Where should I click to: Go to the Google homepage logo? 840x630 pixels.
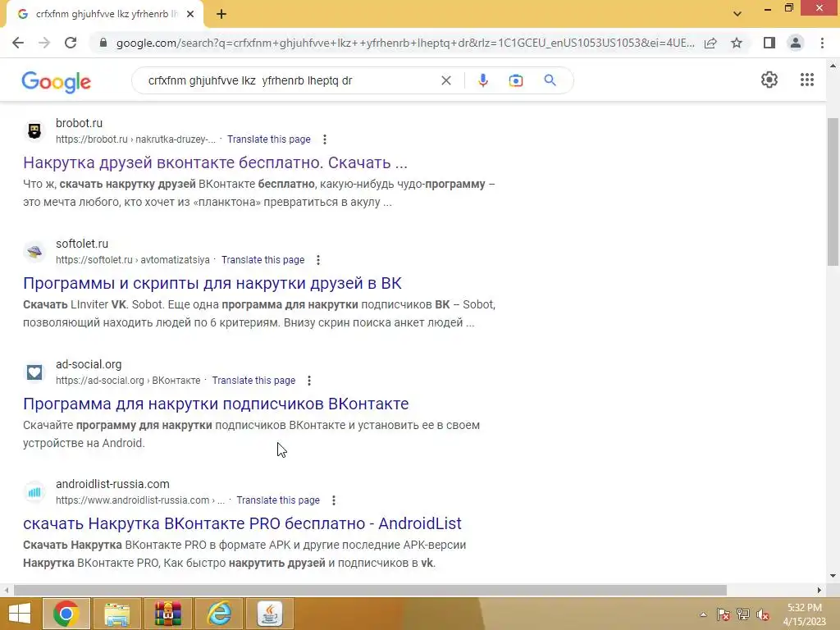[57, 81]
